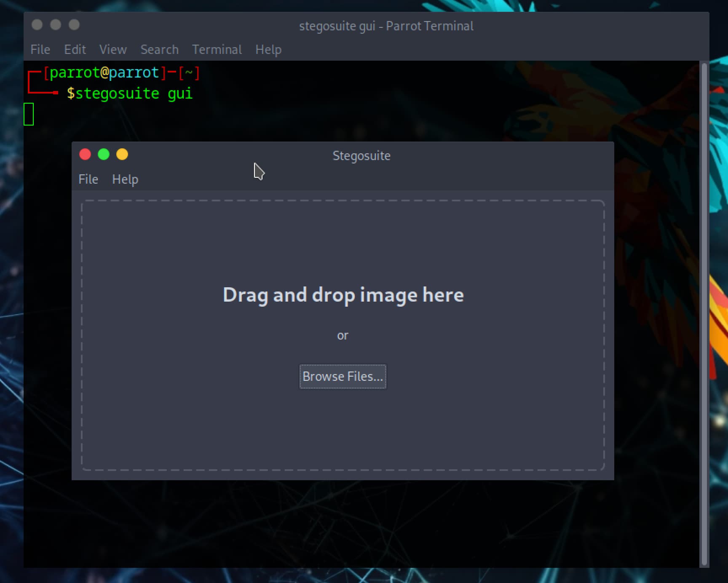The image size is (728, 583).
Task: Click the red Stegosuite window button
Action: [x=85, y=155]
